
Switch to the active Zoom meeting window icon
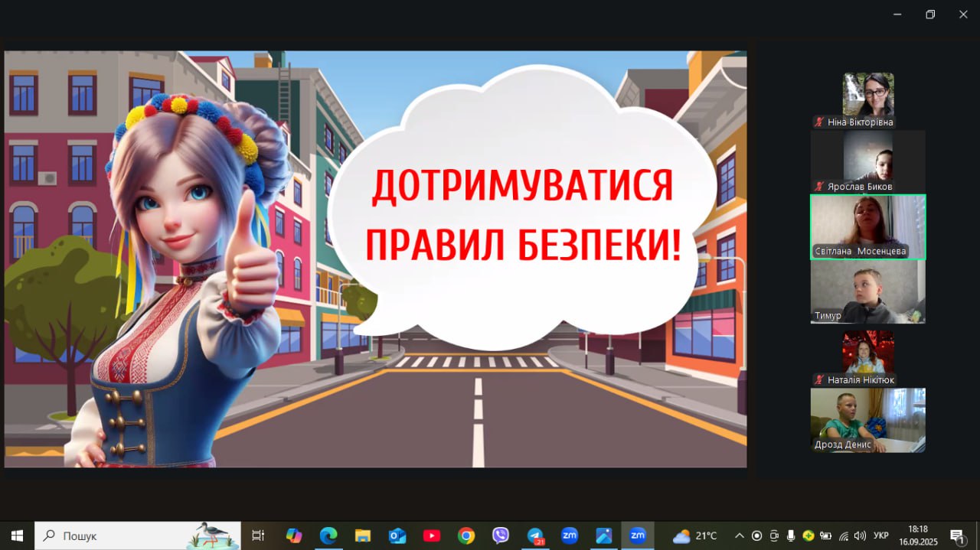point(638,535)
